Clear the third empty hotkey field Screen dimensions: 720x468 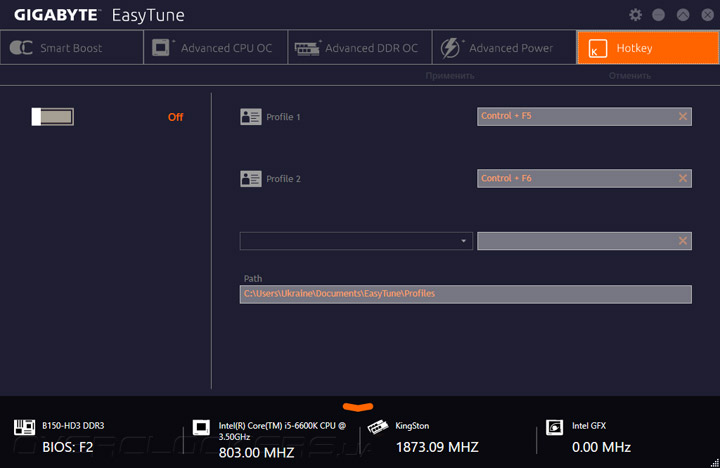(683, 241)
